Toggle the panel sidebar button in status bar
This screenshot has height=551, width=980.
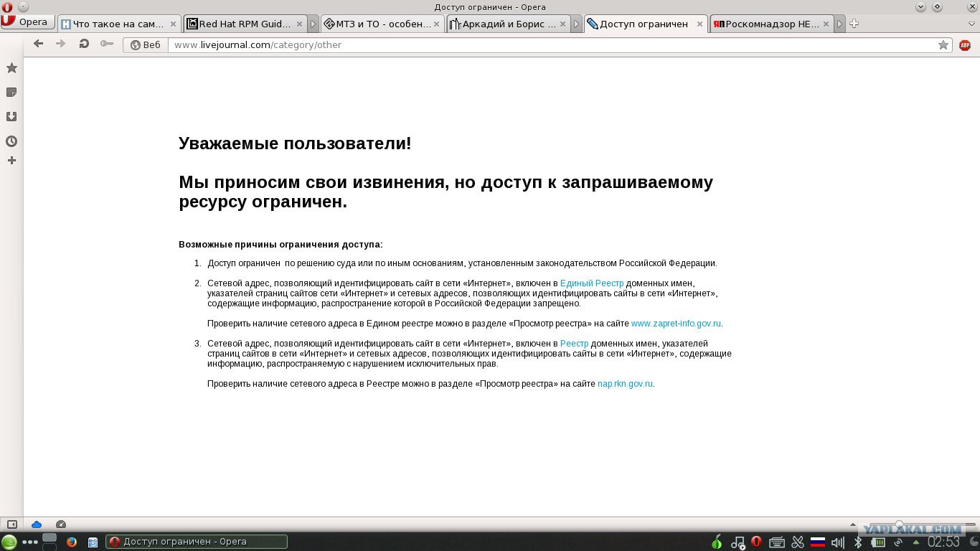coord(11,524)
